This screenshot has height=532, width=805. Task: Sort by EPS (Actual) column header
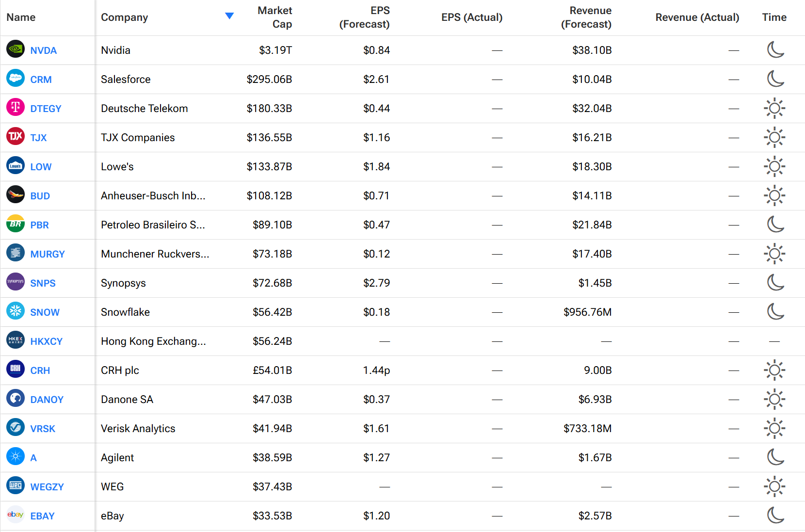click(472, 17)
